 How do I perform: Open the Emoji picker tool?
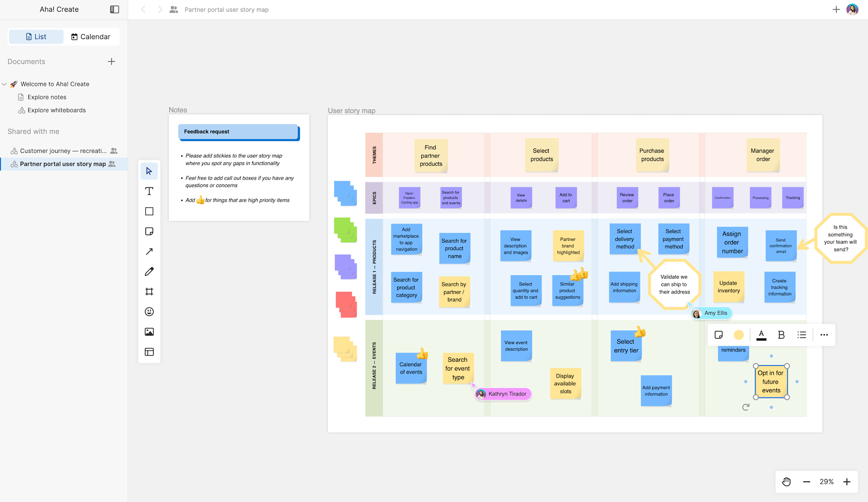click(149, 312)
